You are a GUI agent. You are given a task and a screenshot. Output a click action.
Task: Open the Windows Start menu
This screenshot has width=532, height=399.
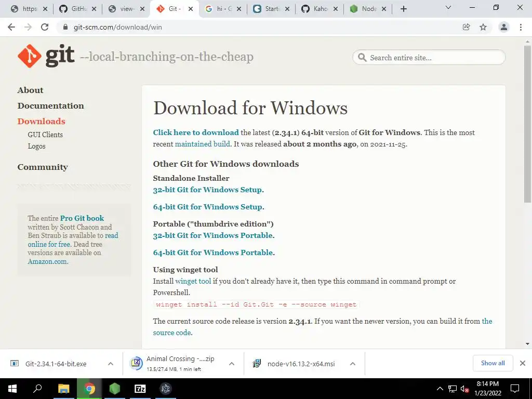[x=12, y=389]
